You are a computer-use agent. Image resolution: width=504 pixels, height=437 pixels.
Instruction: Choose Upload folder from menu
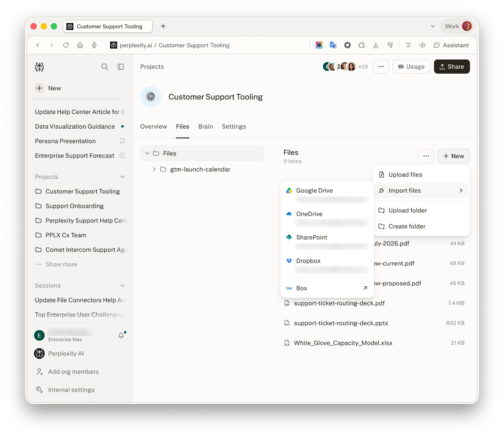421,210
